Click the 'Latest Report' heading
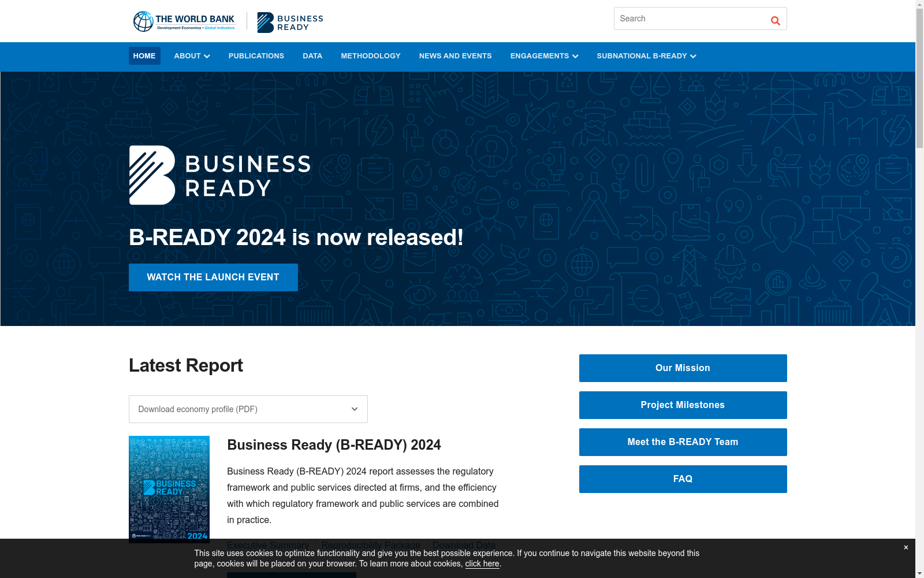924x578 pixels. pyautogui.click(x=186, y=365)
